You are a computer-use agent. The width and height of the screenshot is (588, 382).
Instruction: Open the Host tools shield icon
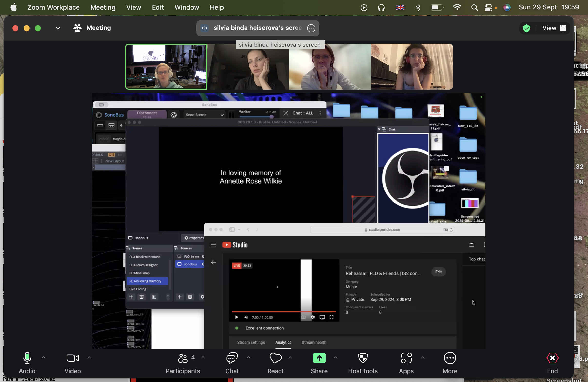point(363,358)
